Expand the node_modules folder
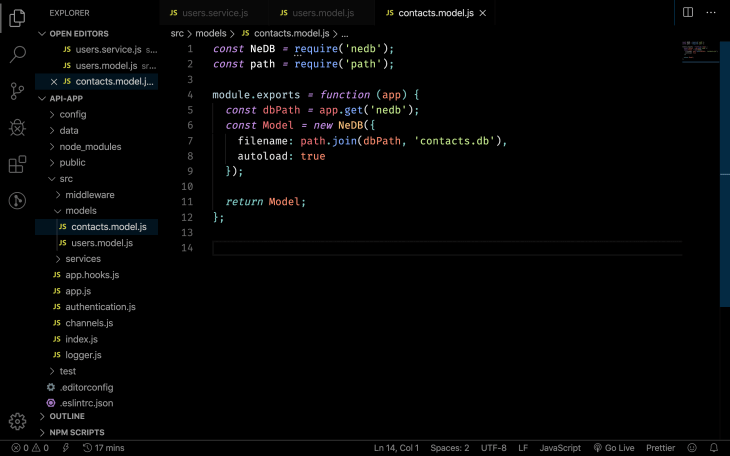 click(89, 146)
